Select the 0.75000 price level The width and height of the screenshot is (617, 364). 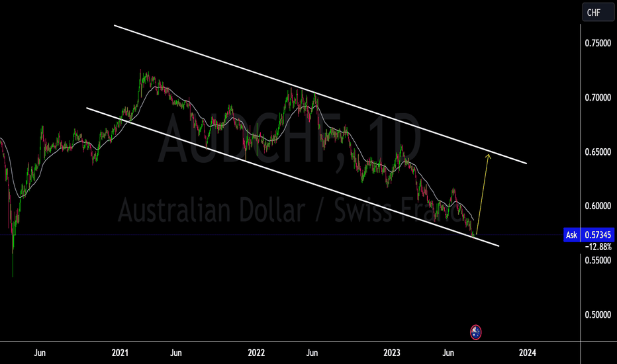(598, 43)
